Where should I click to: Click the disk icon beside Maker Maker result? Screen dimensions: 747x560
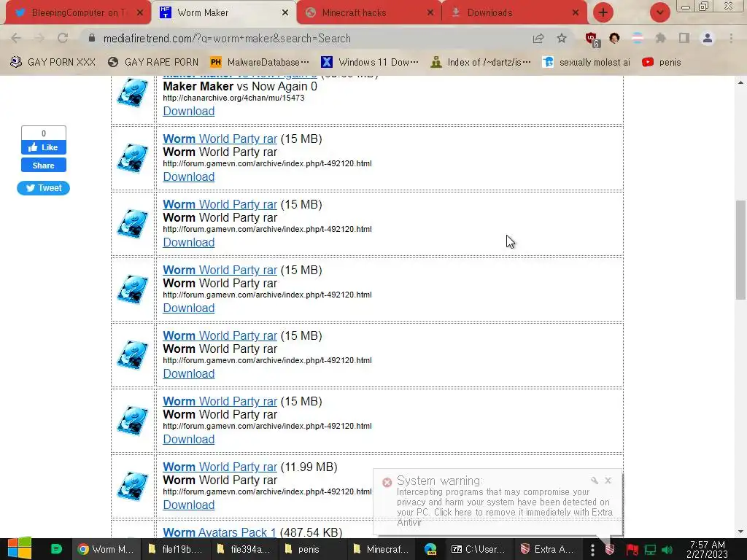pos(133,93)
